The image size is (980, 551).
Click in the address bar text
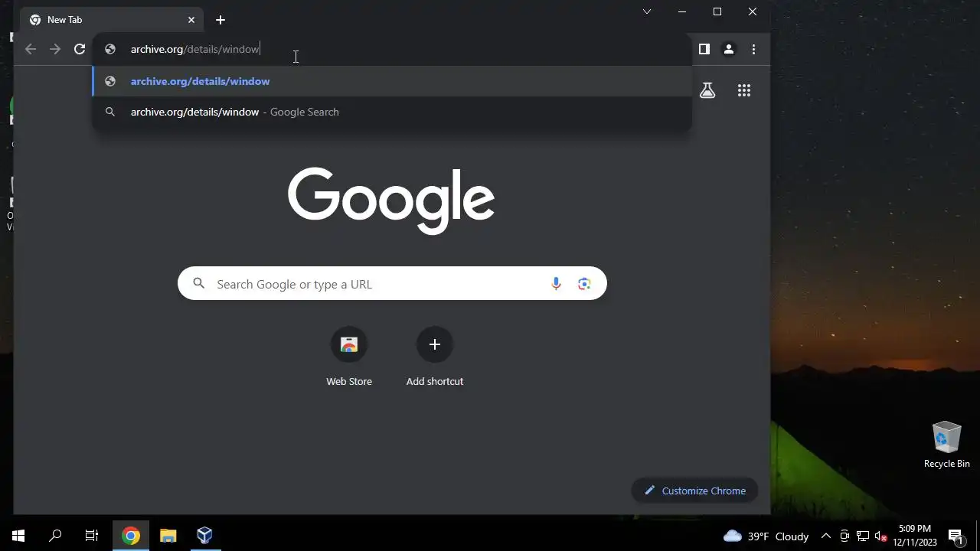tap(195, 49)
